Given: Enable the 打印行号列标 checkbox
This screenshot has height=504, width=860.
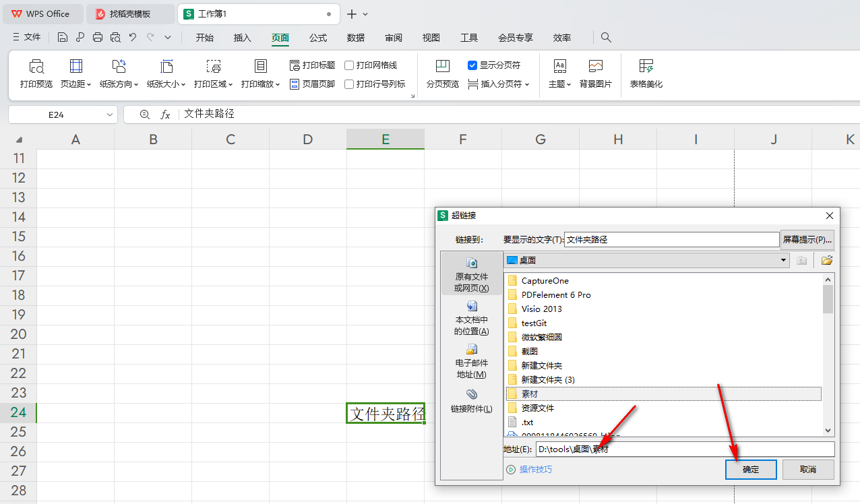Looking at the screenshot, I should [349, 84].
